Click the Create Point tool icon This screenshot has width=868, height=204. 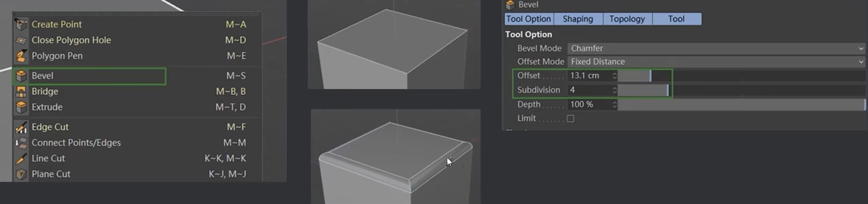click(x=21, y=24)
